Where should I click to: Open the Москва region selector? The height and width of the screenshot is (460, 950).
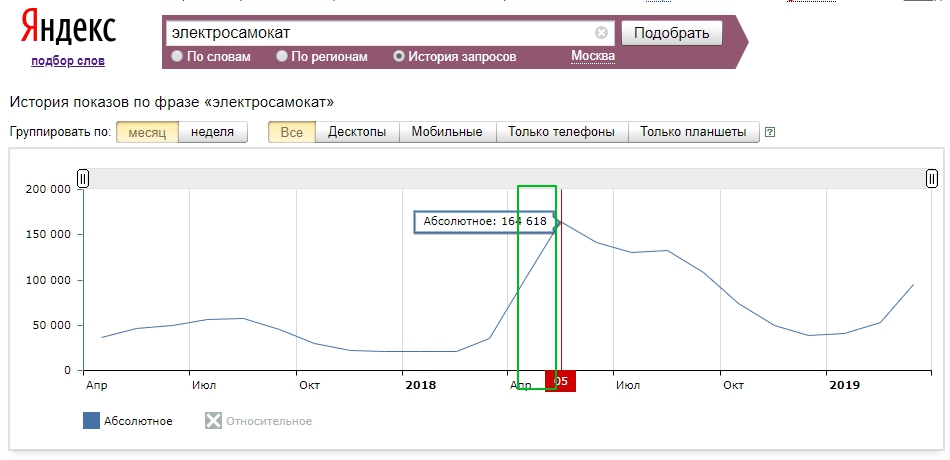592,56
